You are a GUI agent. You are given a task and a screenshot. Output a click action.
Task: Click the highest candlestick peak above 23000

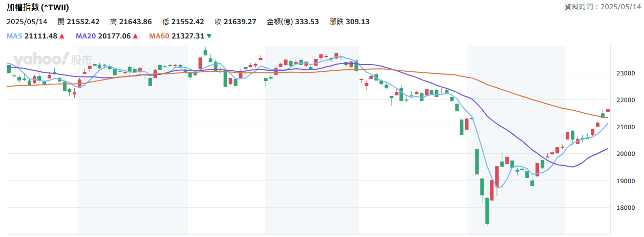[x=206, y=52]
